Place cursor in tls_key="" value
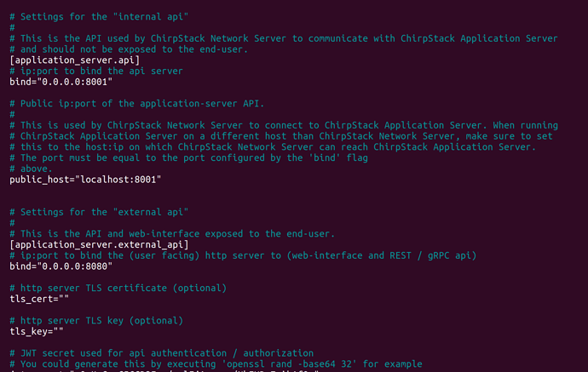 (37, 331)
